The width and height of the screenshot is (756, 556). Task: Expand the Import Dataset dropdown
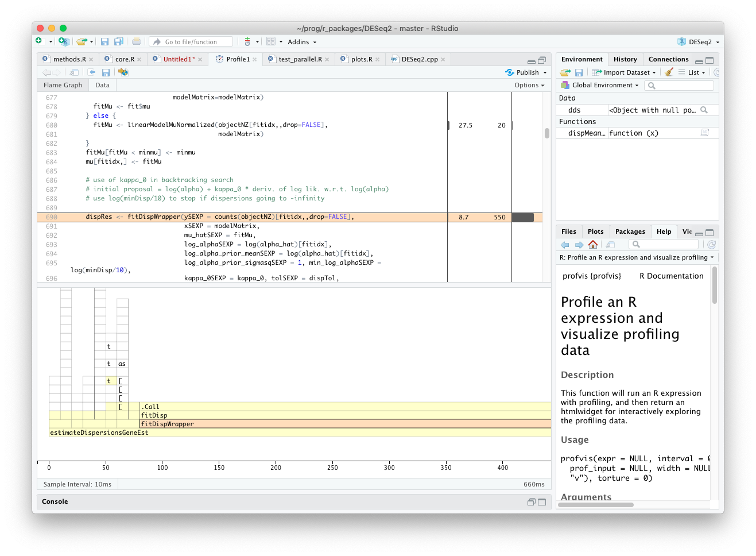tap(624, 72)
